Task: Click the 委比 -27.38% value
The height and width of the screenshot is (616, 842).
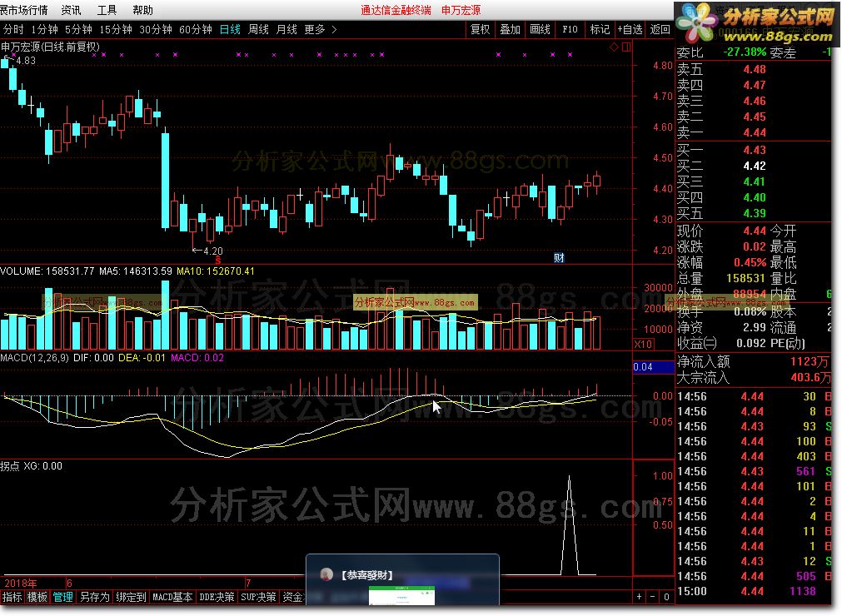Action: tap(745, 52)
